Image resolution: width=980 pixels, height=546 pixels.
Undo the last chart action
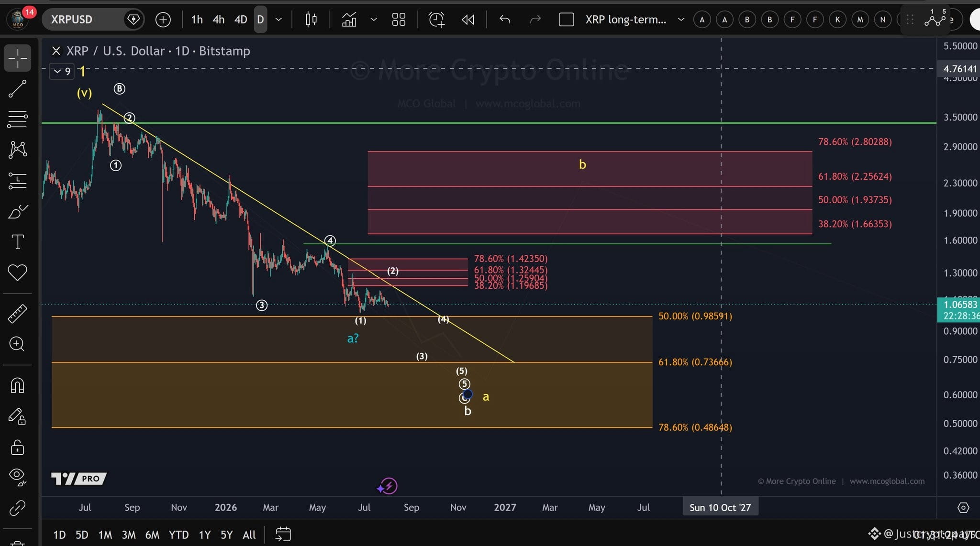pos(505,20)
